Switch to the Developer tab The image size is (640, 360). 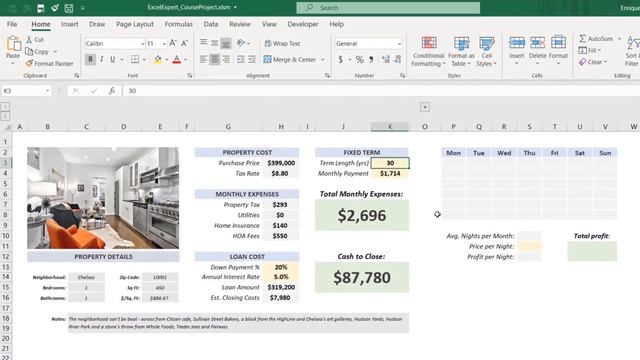(x=303, y=24)
